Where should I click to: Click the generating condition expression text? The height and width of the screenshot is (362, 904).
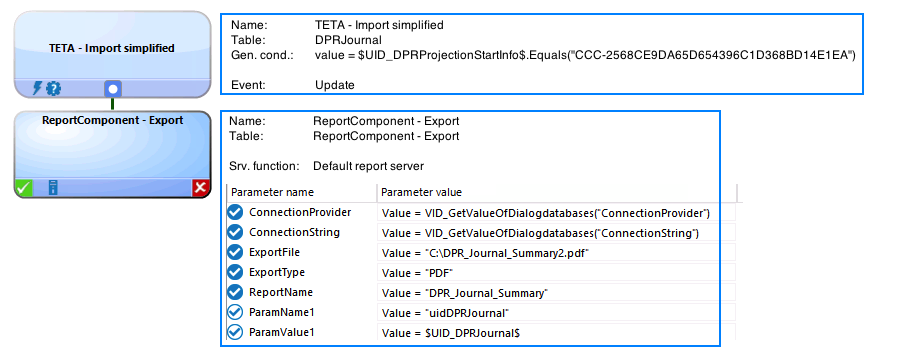[x=586, y=55]
